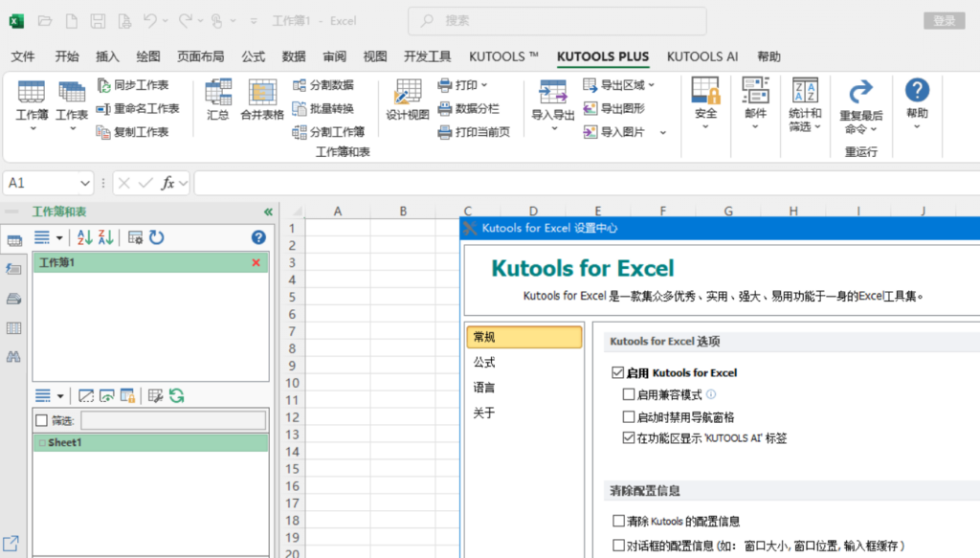Click the formula bar input area

click(x=587, y=183)
